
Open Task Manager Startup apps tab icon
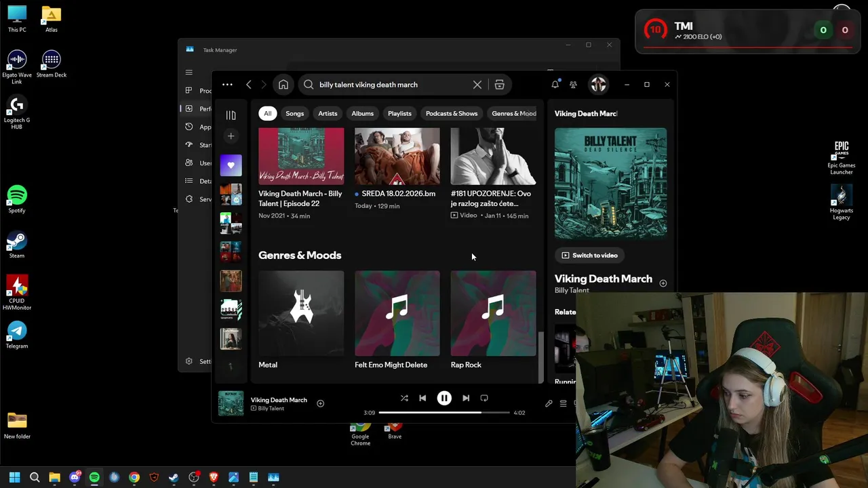pos(189,145)
